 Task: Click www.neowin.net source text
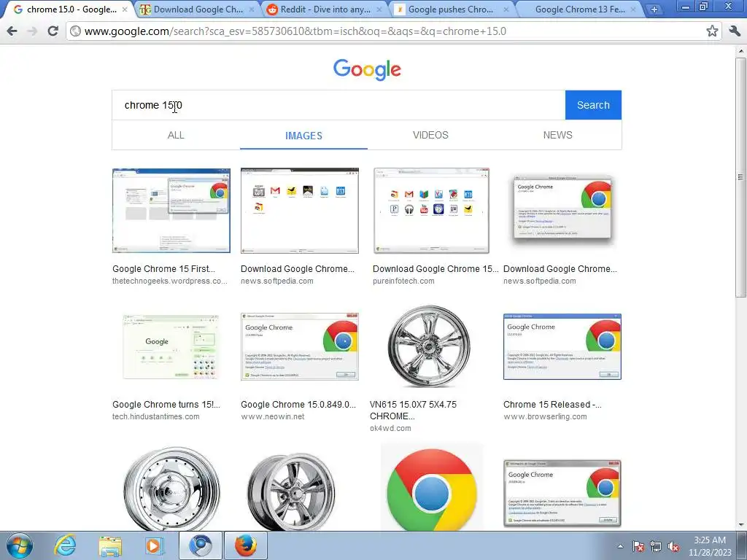point(273,416)
